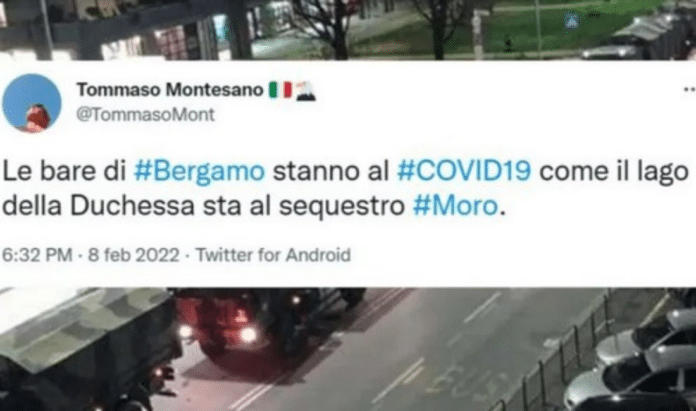Open the Twitter for Android source link
Viewport: 696px width, 411px height.
(273, 255)
